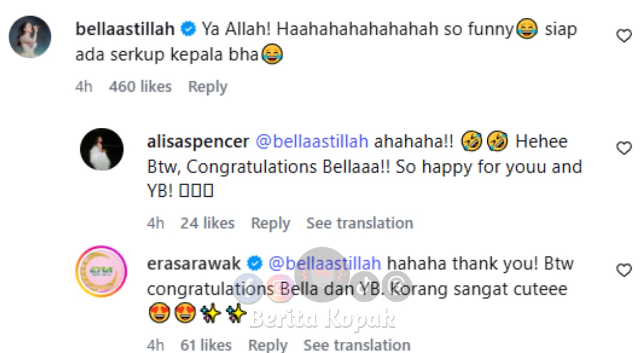View the 61 likes on erasarawak's reply
This screenshot has width=644, height=353.
[x=206, y=345]
